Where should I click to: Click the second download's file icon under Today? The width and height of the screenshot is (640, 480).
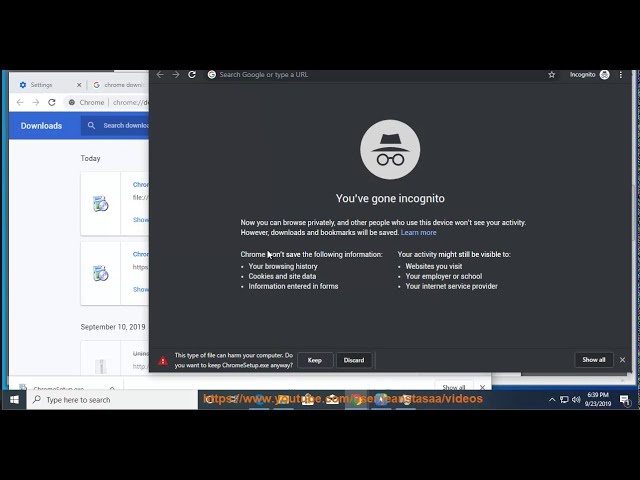click(100, 273)
